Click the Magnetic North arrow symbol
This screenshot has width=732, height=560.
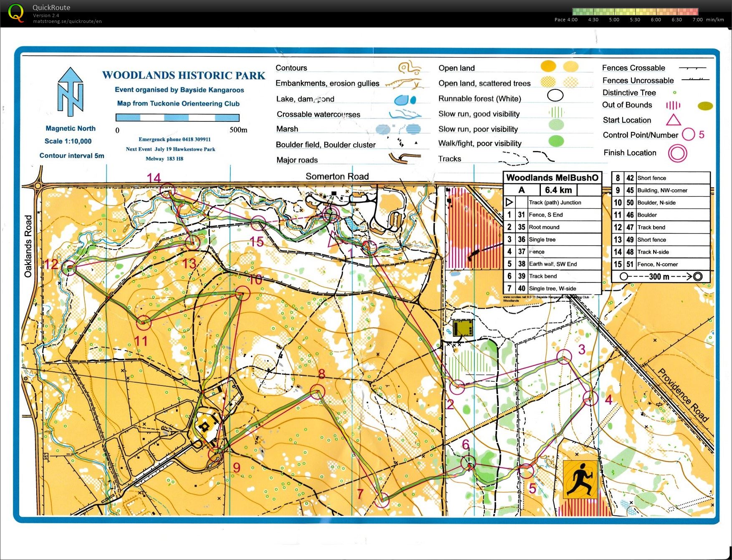pyautogui.click(x=71, y=92)
